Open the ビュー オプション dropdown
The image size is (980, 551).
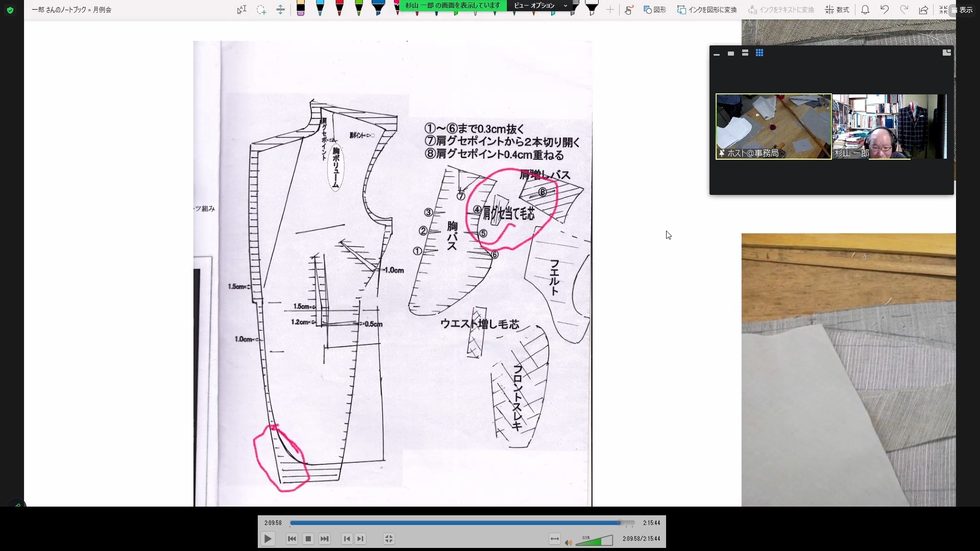click(x=540, y=6)
